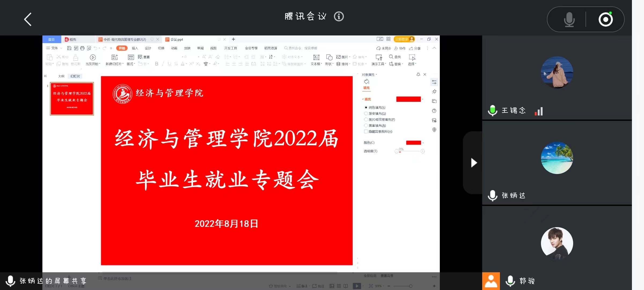Collapse the participant panel with the arrow
Viewport: 644px width, 290px height.
coord(474,163)
